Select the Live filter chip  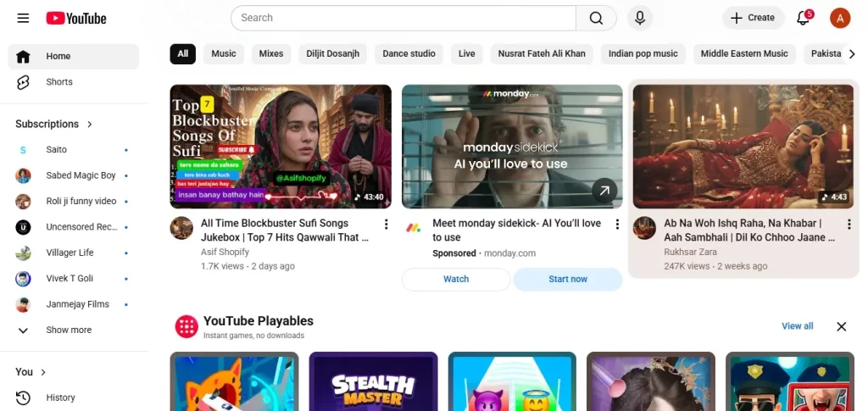(x=467, y=53)
